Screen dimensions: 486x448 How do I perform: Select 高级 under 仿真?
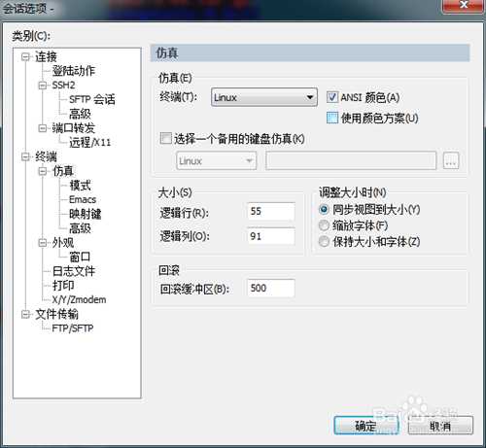tap(80, 228)
